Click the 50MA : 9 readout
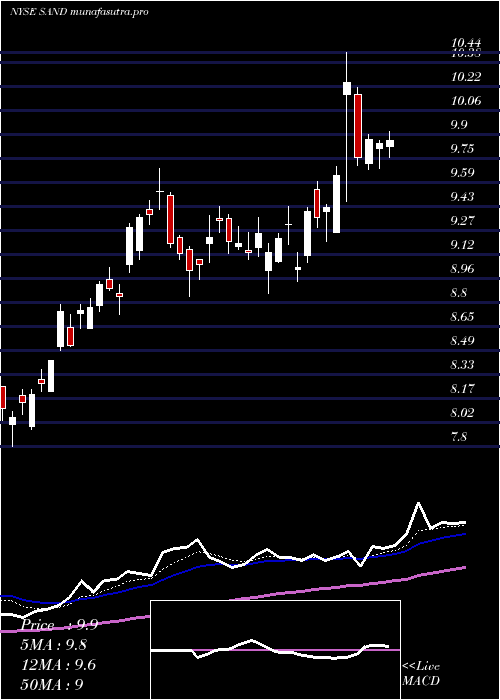500x700 pixels. pos(53,684)
